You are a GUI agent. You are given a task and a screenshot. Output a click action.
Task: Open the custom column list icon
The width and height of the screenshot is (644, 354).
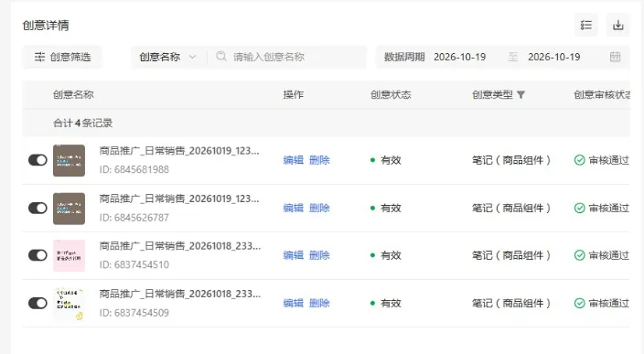[x=586, y=25]
